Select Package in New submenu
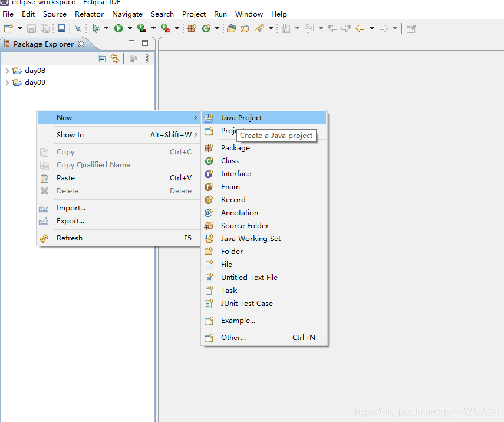This screenshot has width=504, height=422. tap(264, 148)
